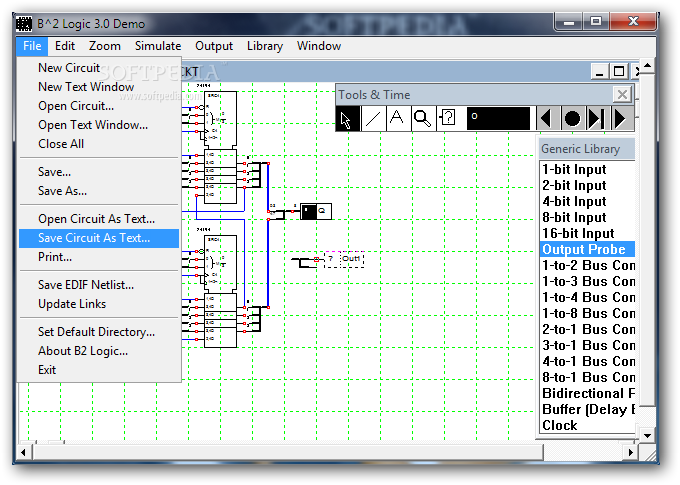The width and height of the screenshot is (680, 485).
Task: Choose New Text Window
Action: [x=99, y=87]
